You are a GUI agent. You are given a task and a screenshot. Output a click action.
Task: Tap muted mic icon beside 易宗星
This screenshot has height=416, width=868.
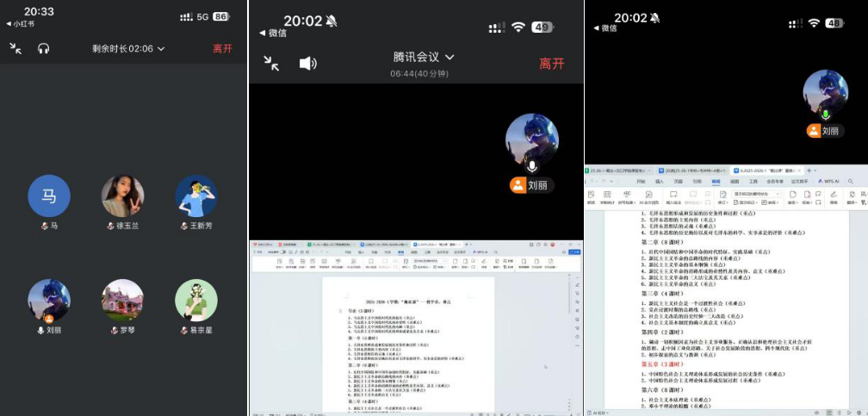pos(183,330)
